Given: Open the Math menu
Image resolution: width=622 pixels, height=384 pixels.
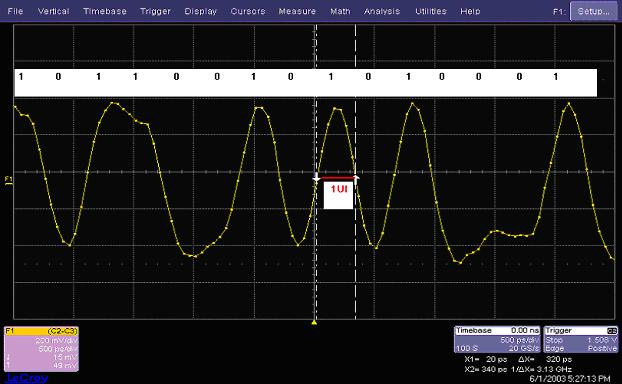Looking at the screenshot, I should click(x=340, y=11).
